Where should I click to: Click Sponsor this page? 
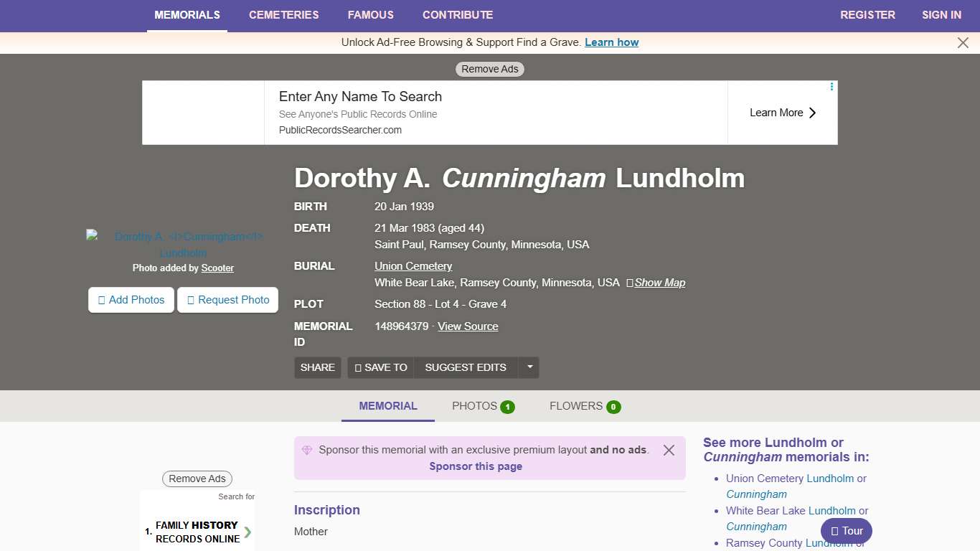476,466
